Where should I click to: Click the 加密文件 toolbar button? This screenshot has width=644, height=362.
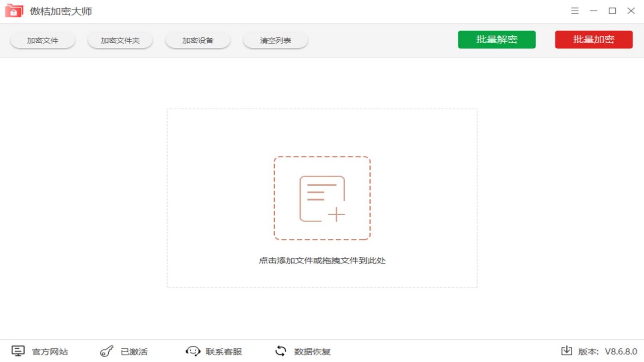click(x=42, y=39)
